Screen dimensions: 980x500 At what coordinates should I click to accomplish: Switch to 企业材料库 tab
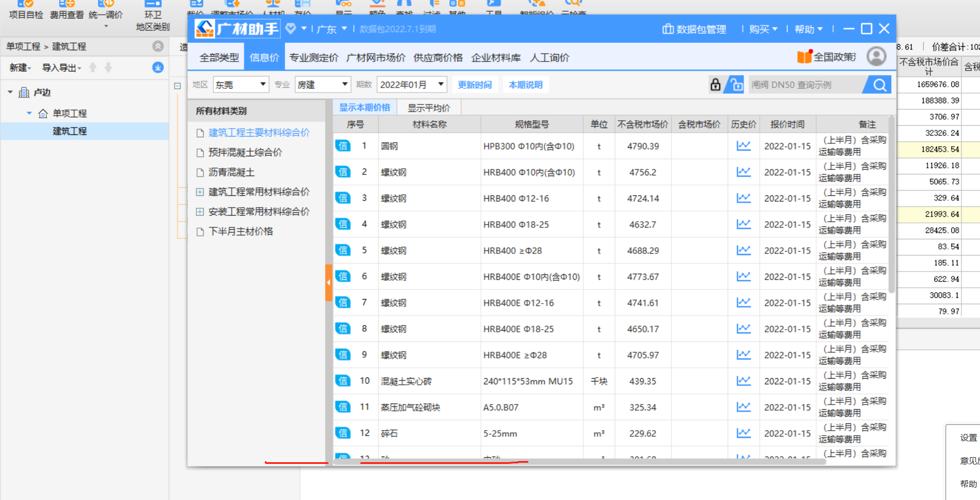pos(496,57)
